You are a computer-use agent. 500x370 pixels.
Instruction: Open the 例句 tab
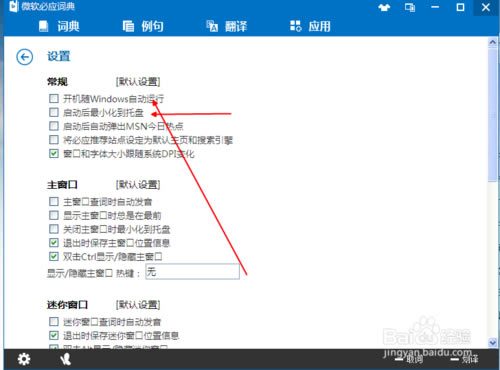click(x=143, y=26)
